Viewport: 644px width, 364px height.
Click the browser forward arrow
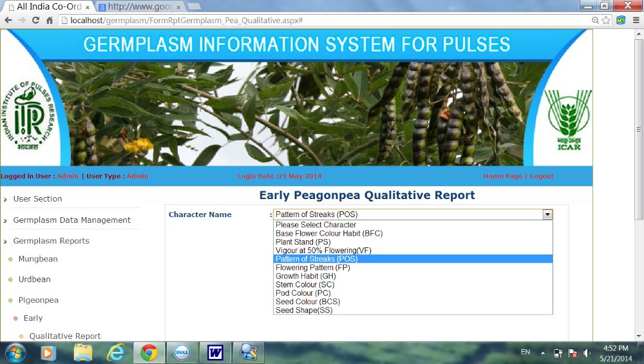click(x=22, y=20)
